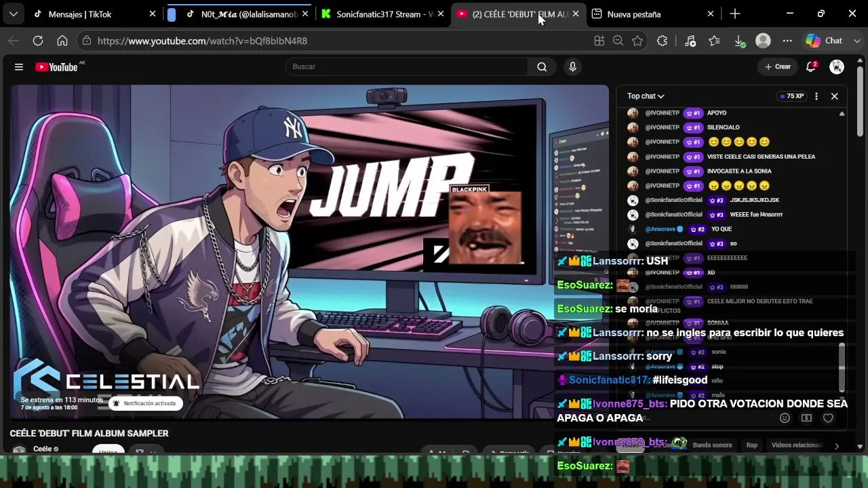Open the browser extensions puzzle icon
Screen dimensions: 868x488
click(x=663, y=41)
